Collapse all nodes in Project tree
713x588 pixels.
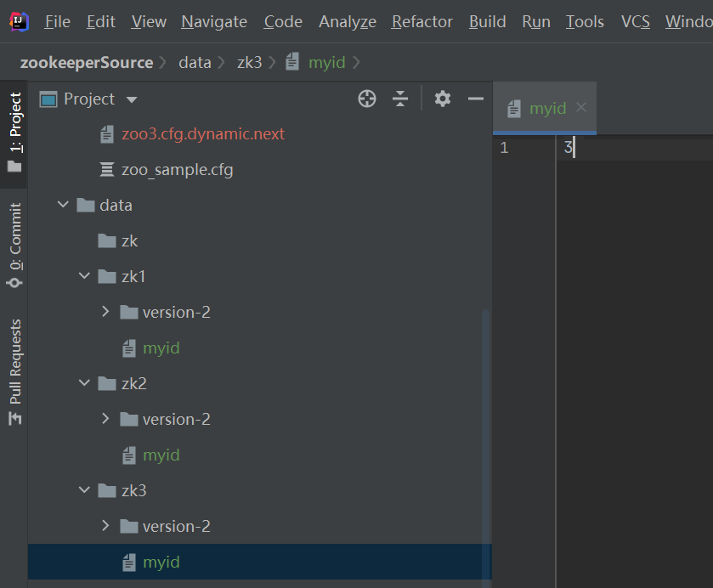pyautogui.click(x=400, y=99)
